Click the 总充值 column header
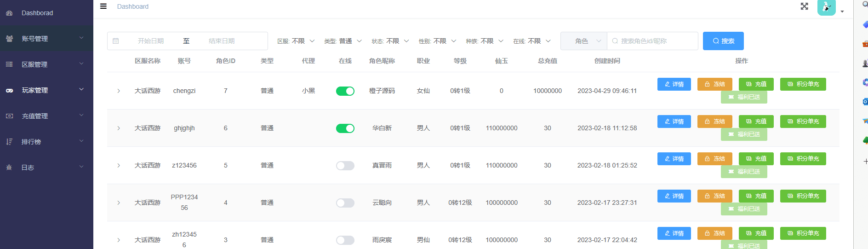Screen dimensions: 868x249 [548, 61]
